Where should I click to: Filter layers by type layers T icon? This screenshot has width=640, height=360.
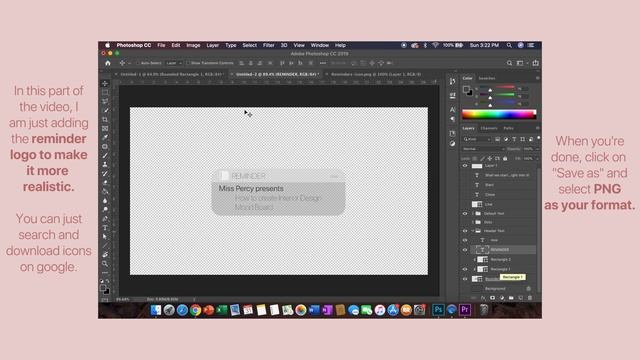[514, 139]
